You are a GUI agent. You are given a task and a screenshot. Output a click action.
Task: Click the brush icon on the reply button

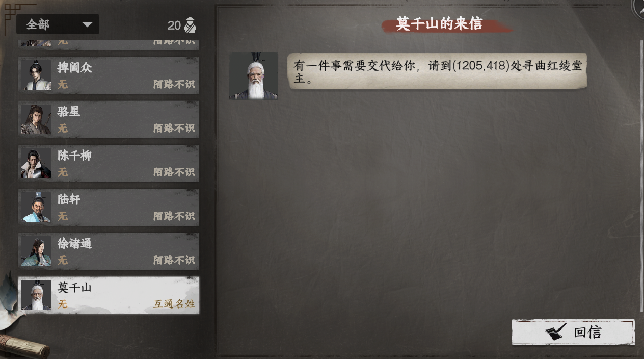click(556, 332)
